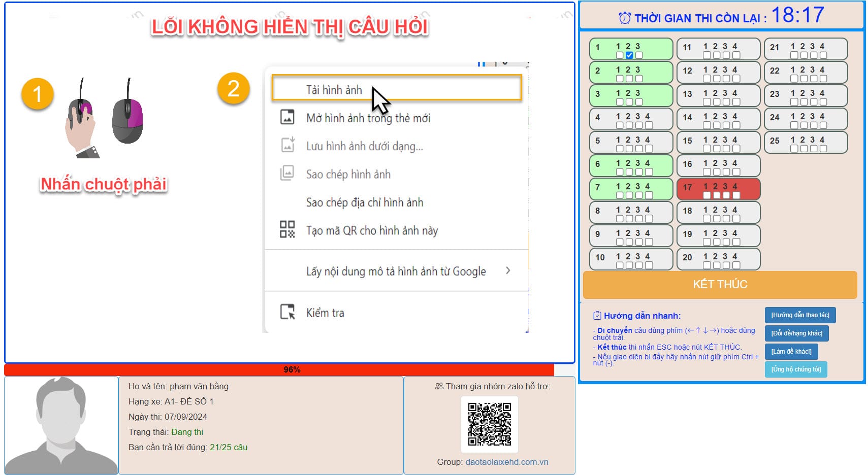
Task: Open the Đổi đề/hạng khác selector
Action: click(796, 333)
